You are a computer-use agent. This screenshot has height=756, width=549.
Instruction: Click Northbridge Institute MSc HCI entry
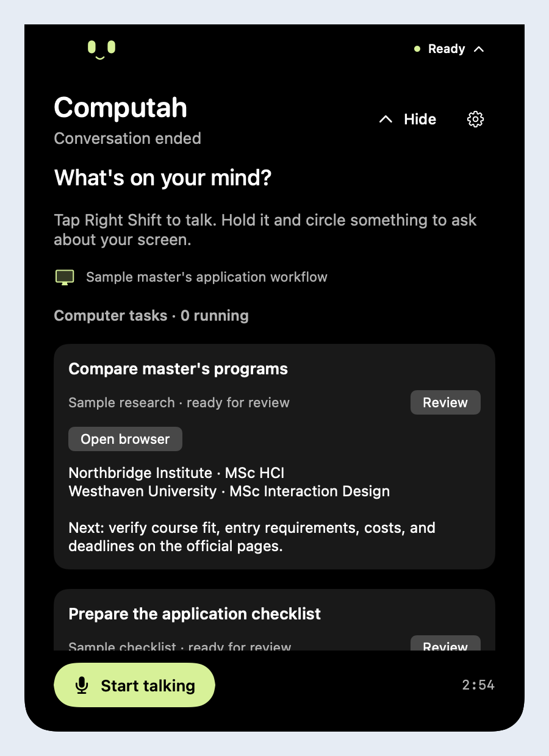click(176, 473)
